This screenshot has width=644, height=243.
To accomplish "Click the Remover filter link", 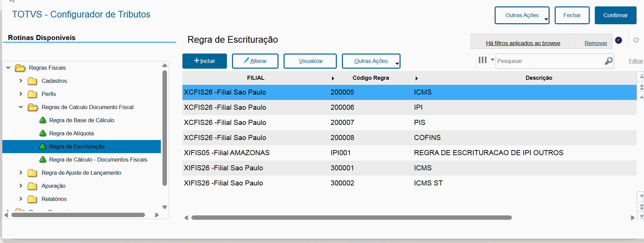I will [595, 43].
